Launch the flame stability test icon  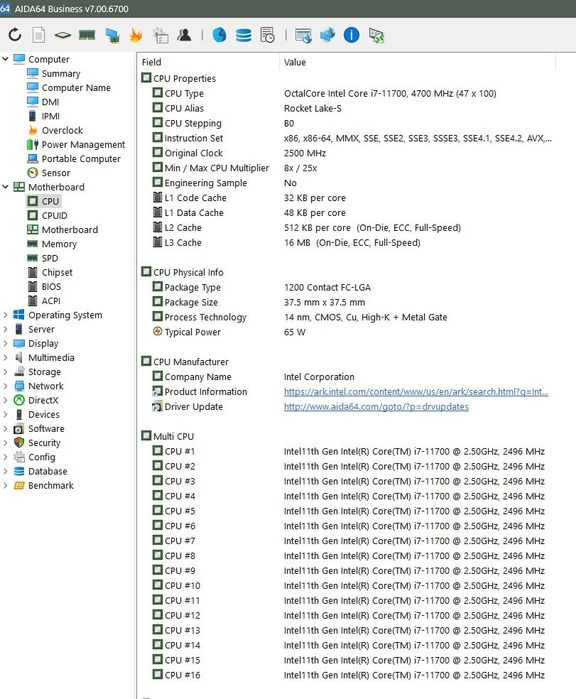pos(136,35)
